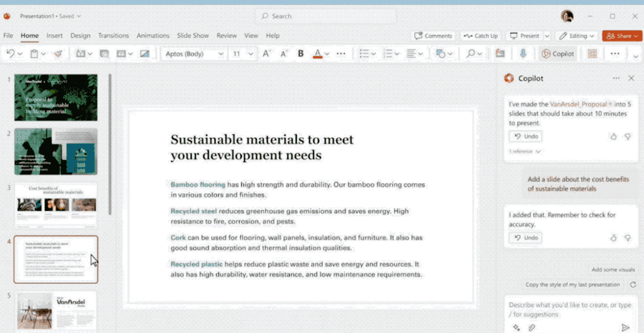Thumbs down the first Copilot response
644x333 pixels.
click(628, 136)
